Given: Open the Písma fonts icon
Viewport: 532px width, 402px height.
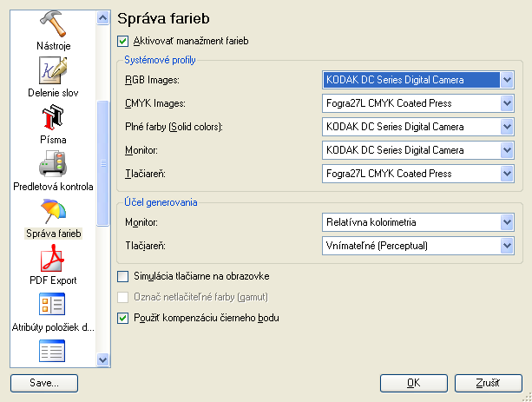Looking at the screenshot, I should click(53, 117).
